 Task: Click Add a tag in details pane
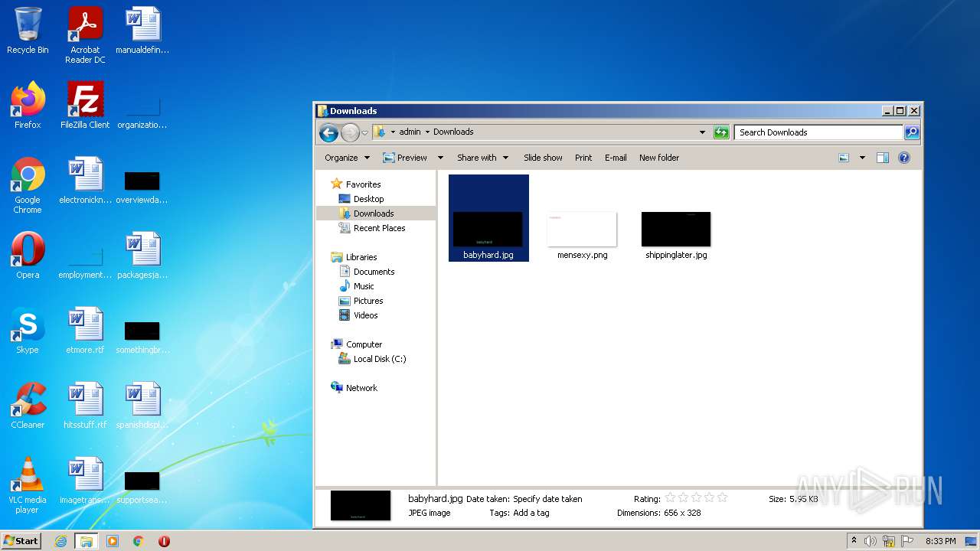[531, 513]
